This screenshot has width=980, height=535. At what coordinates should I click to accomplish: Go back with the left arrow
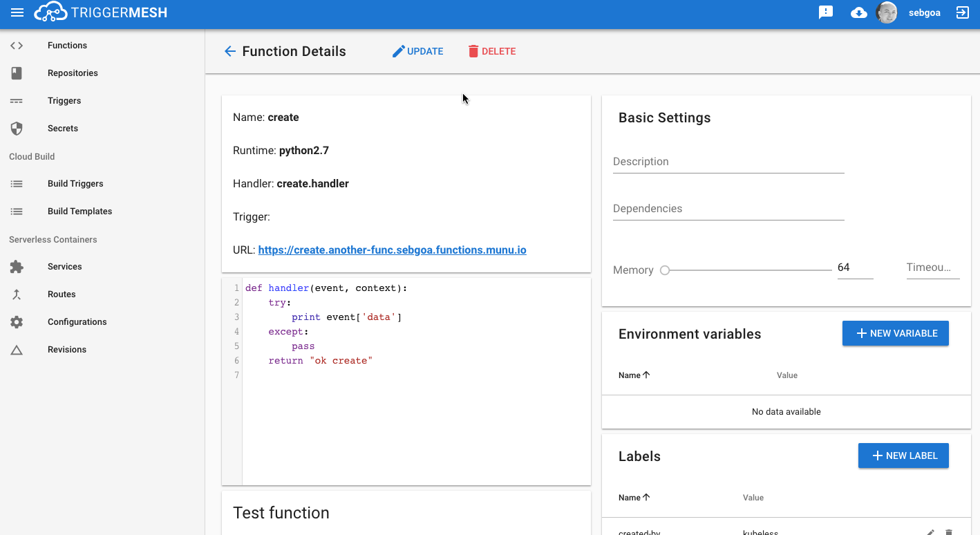click(230, 51)
